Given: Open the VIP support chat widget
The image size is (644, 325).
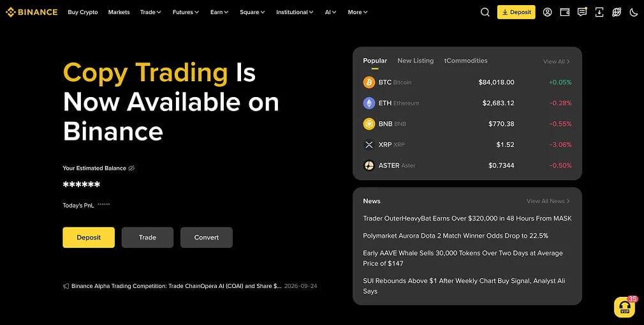Looking at the screenshot, I should coord(625,307).
